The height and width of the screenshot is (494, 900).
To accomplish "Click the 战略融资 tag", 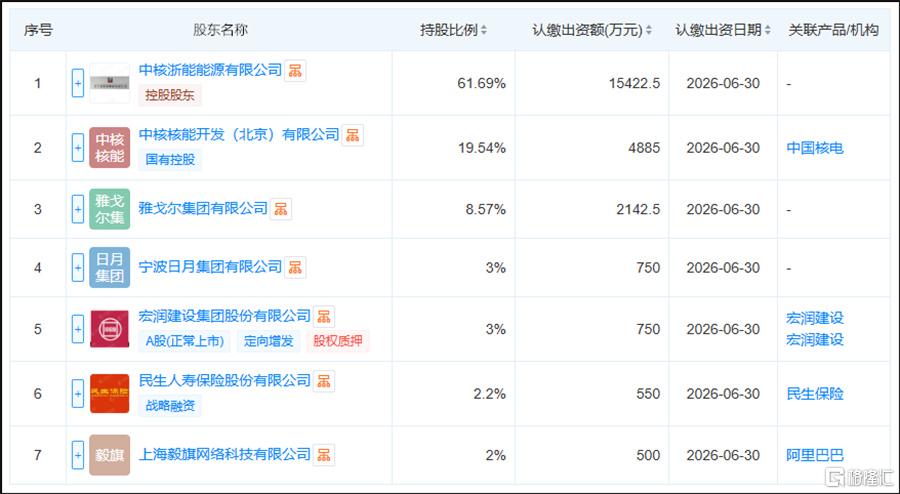I will (170, 406).
